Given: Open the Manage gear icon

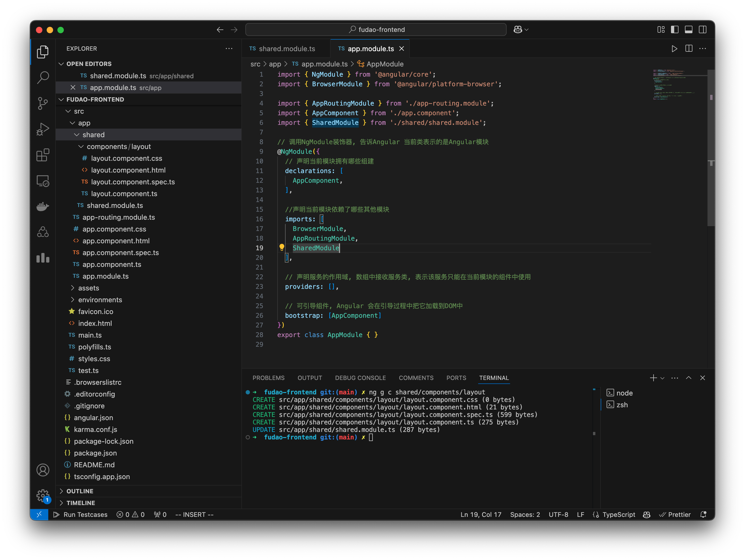Looking at the screenshot, I should pos(43,495).
